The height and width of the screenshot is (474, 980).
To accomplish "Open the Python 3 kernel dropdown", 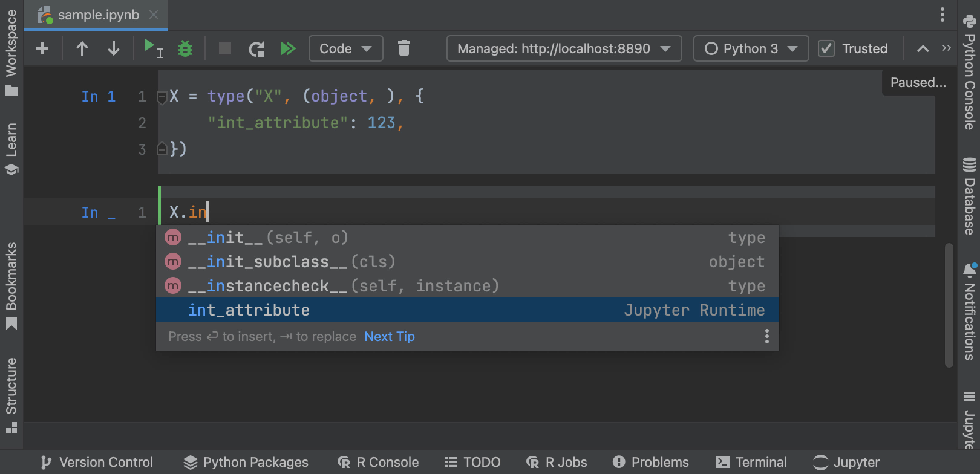I will (x=751, y=48).
